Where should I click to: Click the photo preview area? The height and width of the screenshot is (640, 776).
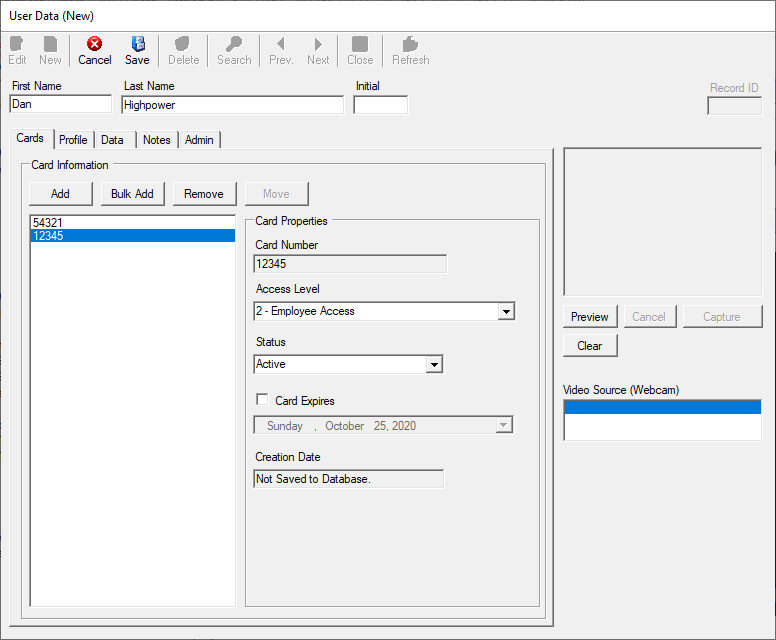663,222
